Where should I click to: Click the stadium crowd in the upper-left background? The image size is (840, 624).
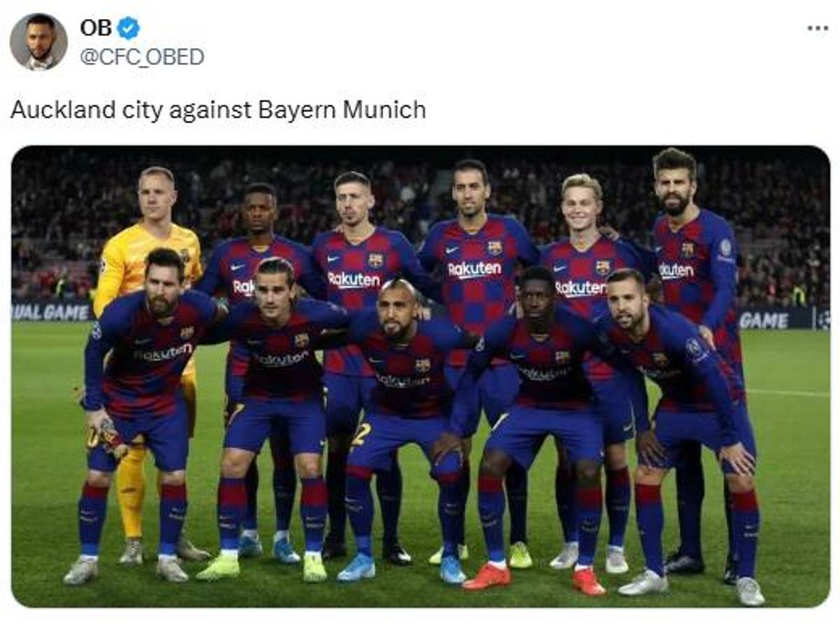pos(70,203)
